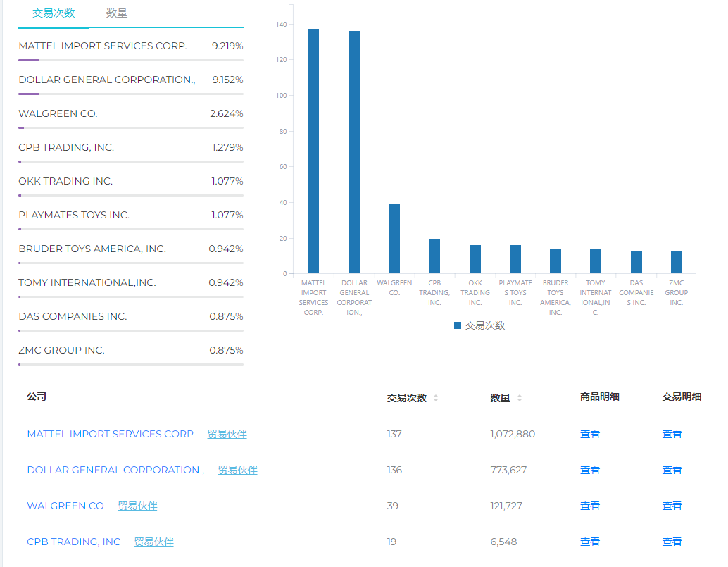
Task: Open DOLLAR GENERAL CORPORATION company link
Action: tap(115, 470)
